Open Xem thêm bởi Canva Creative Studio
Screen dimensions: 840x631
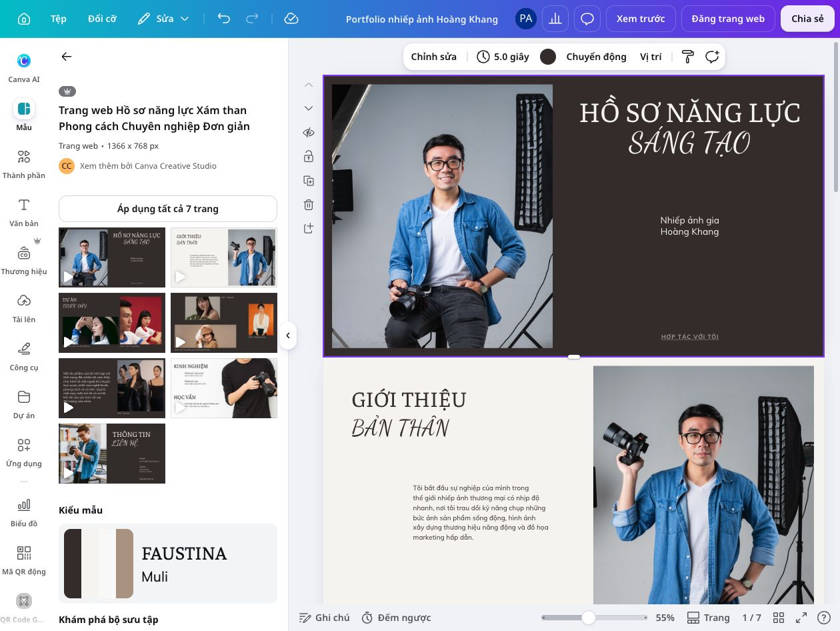pyautogui.click(x=148, y=166)
